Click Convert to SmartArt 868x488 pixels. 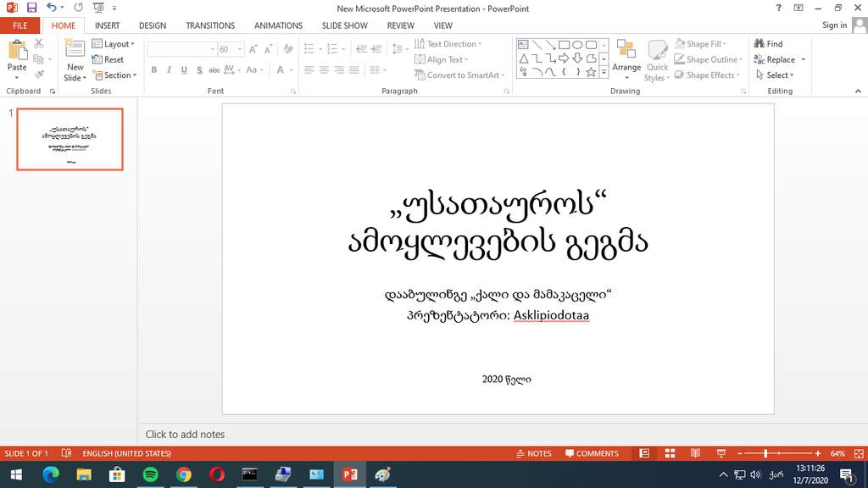click(459, 75)
